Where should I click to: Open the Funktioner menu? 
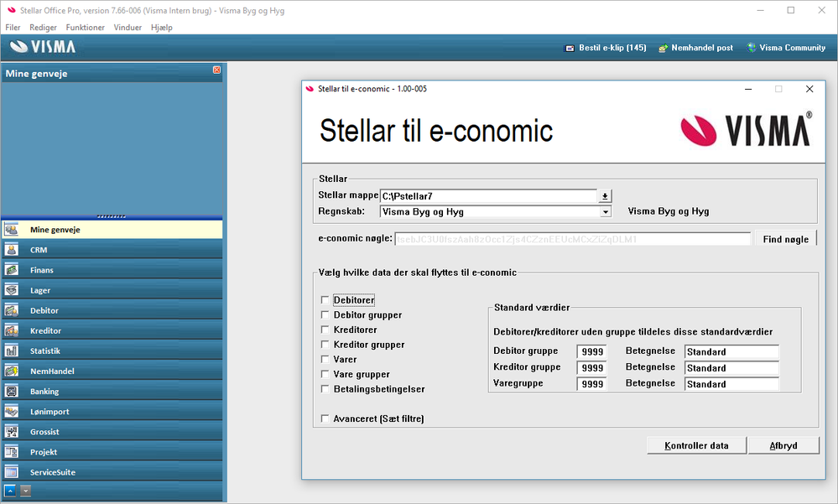coord(85,28)
